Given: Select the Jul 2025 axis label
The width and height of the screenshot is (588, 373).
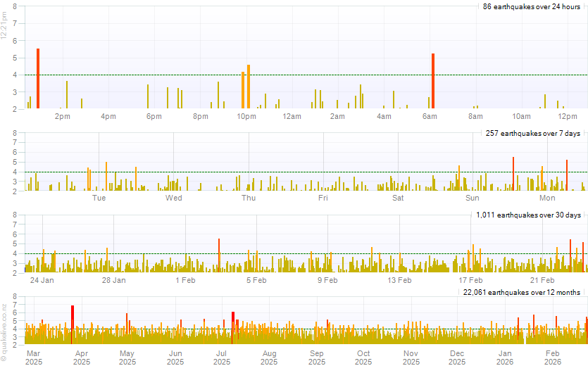Looking at the screenshot, I should point(222,358).
